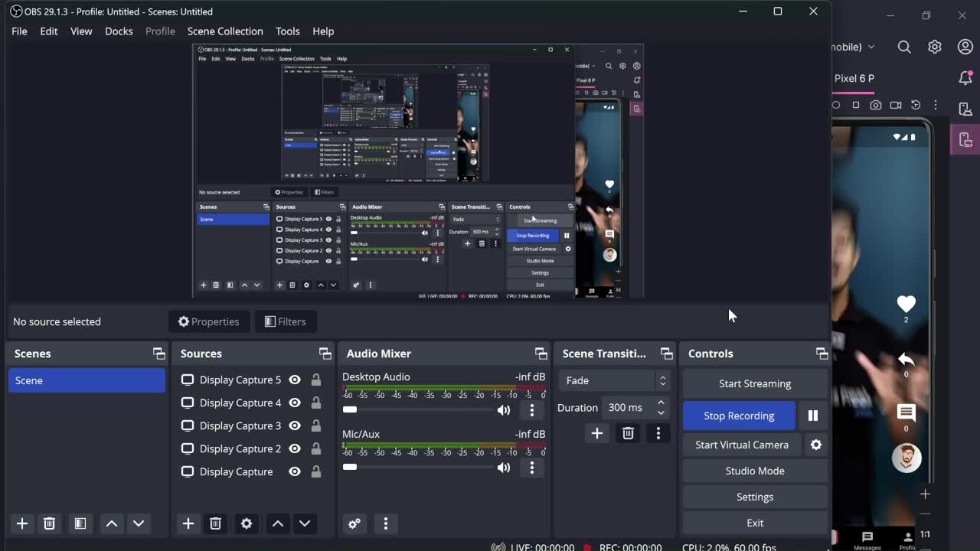Viewport: 980px width, 551px height.
Task: Open Mic/Aux three-dot options menu
Action: [x=532, y=468]
